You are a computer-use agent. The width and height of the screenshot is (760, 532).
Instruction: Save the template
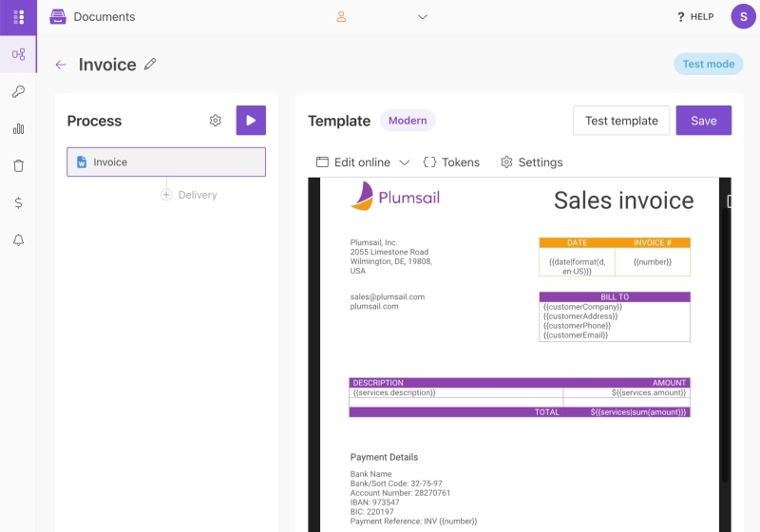[704, 121]
